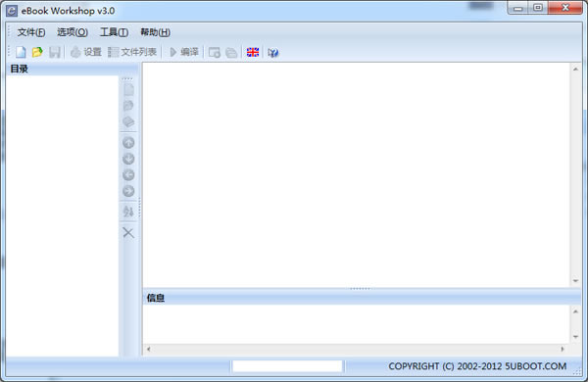The height and width of the screenshot is (382, 588).
Task: Open the 工具(T) menu
Action: (x=114, y=32)
